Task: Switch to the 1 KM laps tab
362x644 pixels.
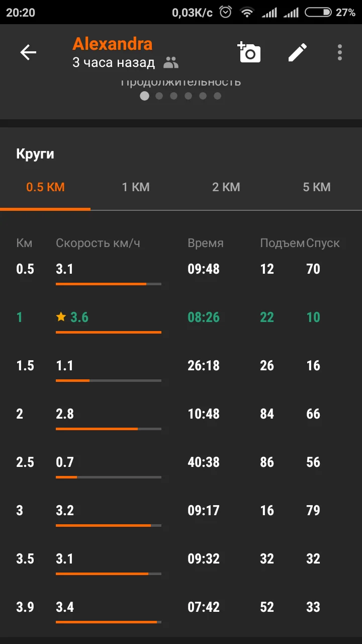Action: (x=136, y=187)
